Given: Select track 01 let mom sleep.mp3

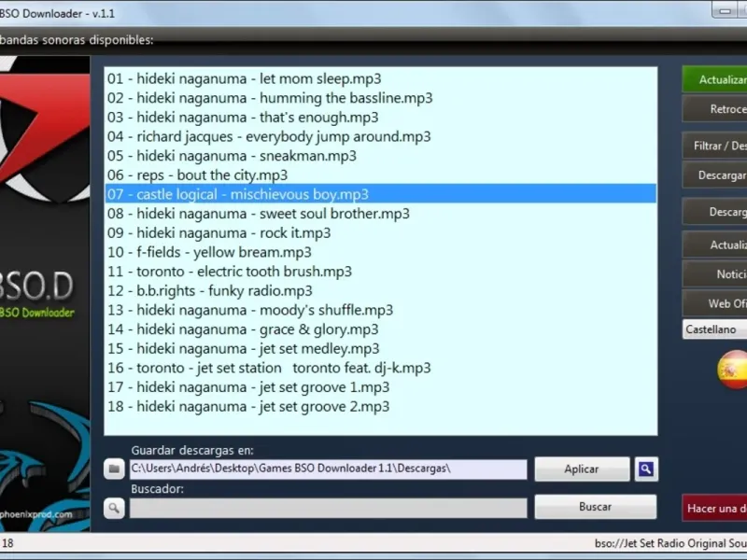Looking at the screenshot, I should click(x=380, y=78).
